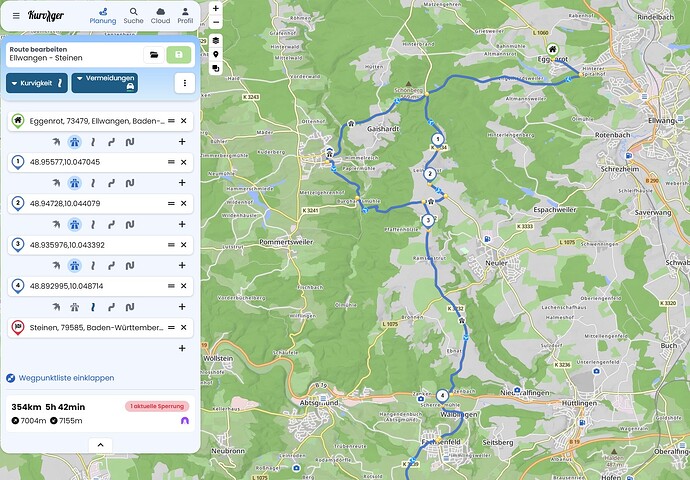Expand the Kurvigkeit dropdown
The width and height of the screenshot is (690, 480).
(37, 83)
